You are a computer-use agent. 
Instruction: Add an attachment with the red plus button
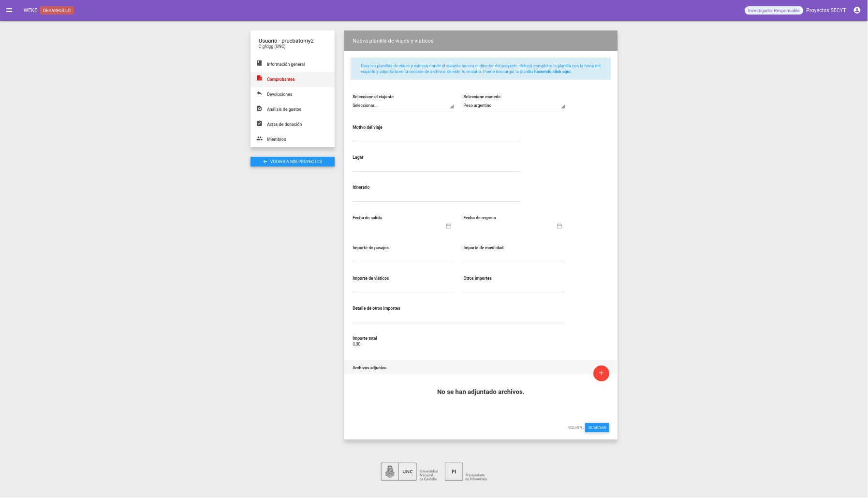pyautogui.click(x=601, y=373)
